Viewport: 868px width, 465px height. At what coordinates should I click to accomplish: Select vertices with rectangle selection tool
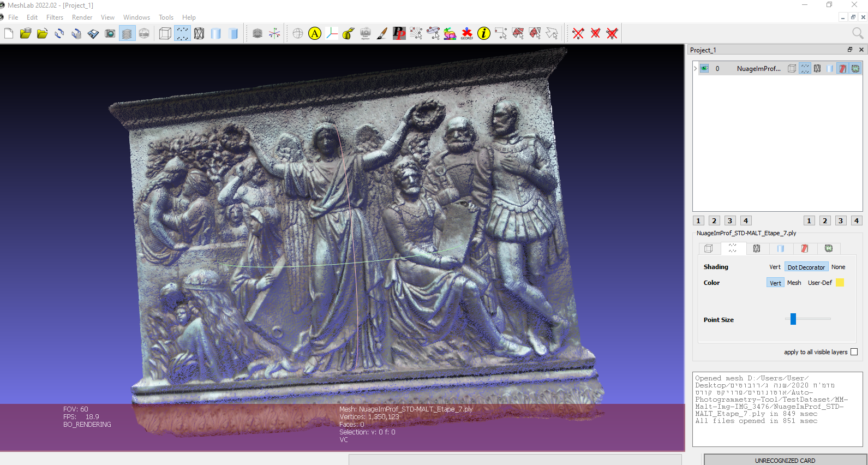point(501,34)
